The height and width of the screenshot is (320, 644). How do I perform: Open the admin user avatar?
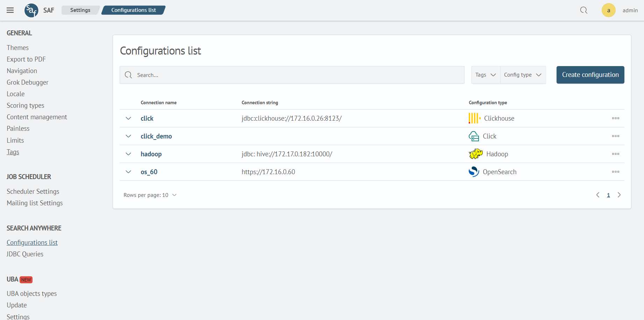coord(608,10)
